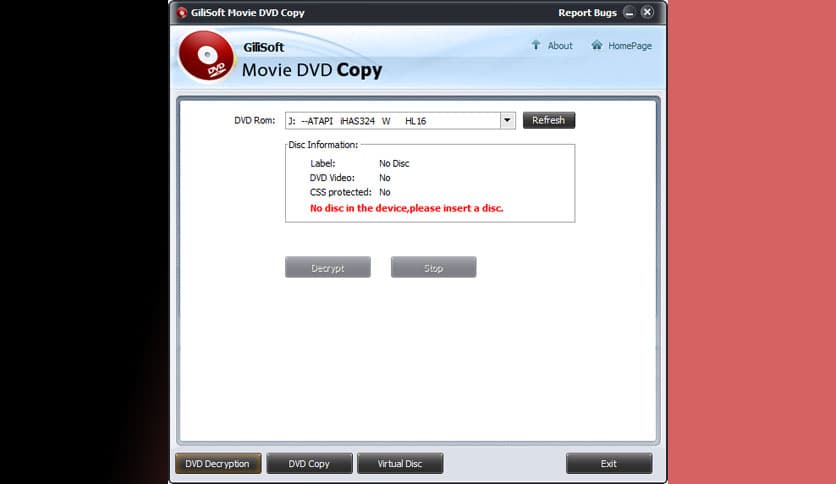Close the GiliSoft Movie DVD Copy window
Viewport: 836px width, 484px height.
pos(647,12)
